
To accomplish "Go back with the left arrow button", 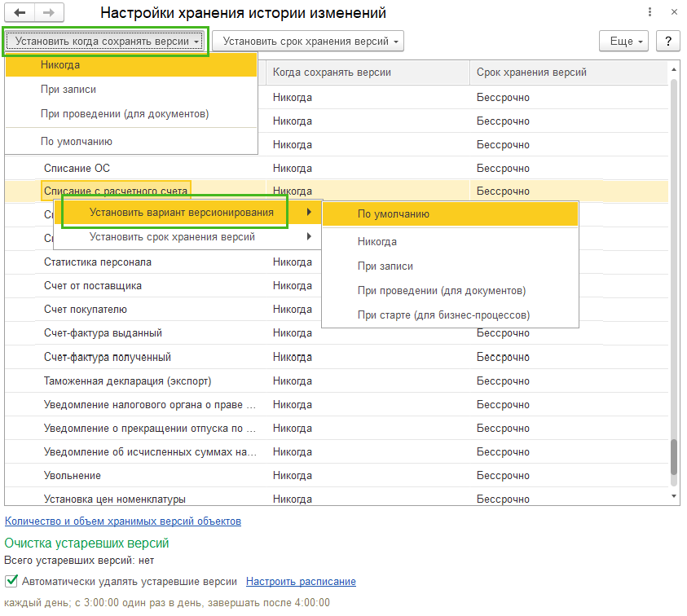I will point(20,13).
